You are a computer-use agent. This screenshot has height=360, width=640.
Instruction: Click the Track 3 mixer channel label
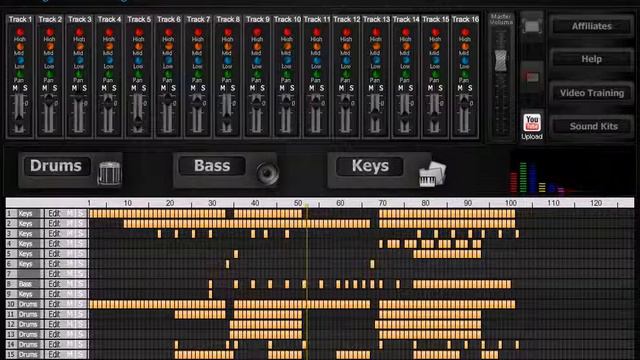pos(80,19)
